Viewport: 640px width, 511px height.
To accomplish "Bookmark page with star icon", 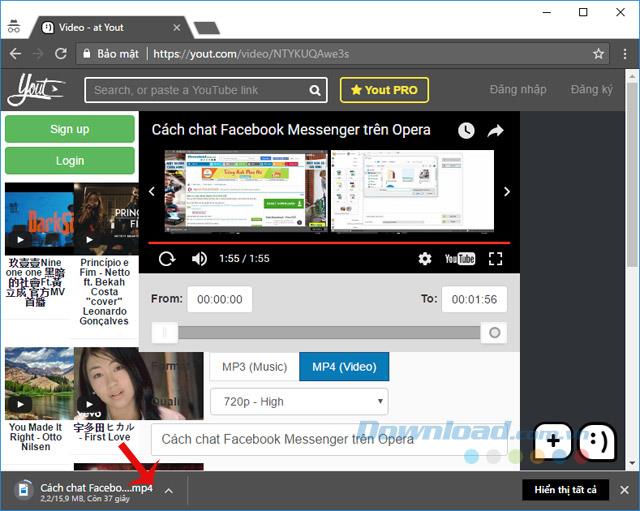I will (598, 53).
